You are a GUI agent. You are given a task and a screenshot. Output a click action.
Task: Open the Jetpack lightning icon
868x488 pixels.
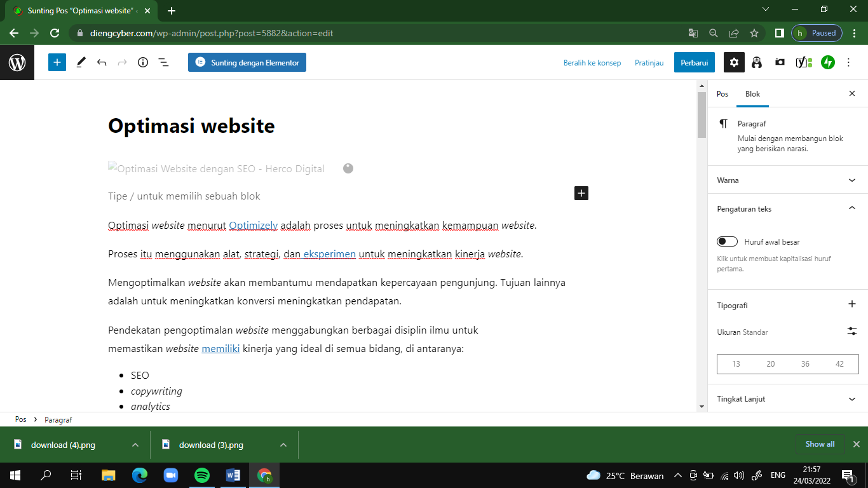click(827, 62)
